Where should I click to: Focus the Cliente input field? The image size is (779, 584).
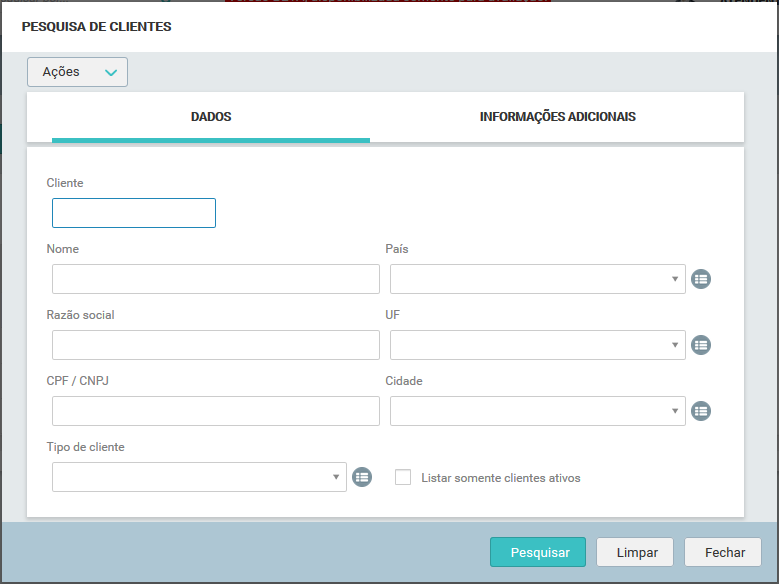pyautogui.click(x=134, y=213)
